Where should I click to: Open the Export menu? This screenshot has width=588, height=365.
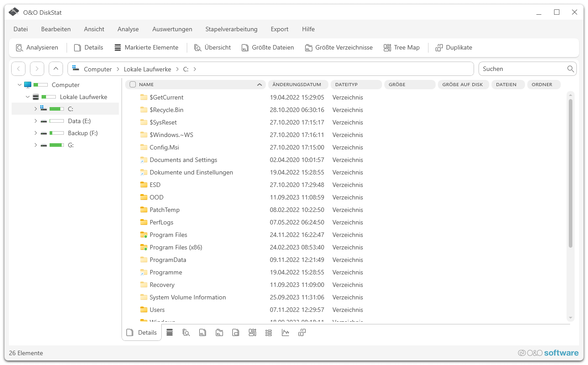coord(280,29)
